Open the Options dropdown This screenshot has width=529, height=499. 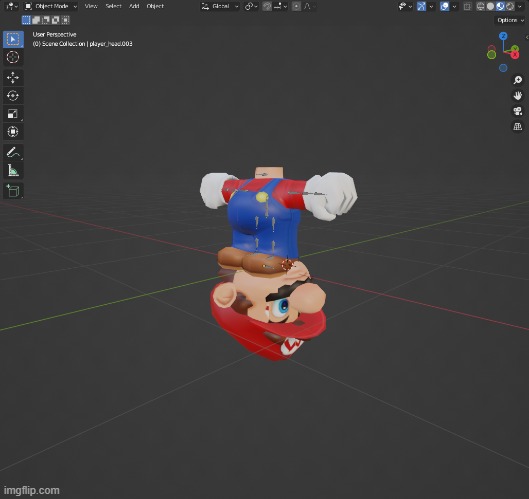(510, 20)
